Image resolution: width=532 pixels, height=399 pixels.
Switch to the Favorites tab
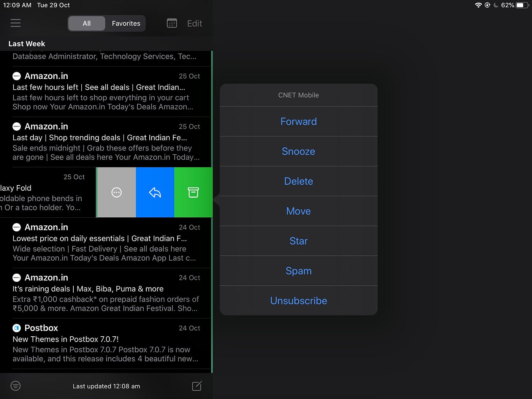tap(126, 23)
